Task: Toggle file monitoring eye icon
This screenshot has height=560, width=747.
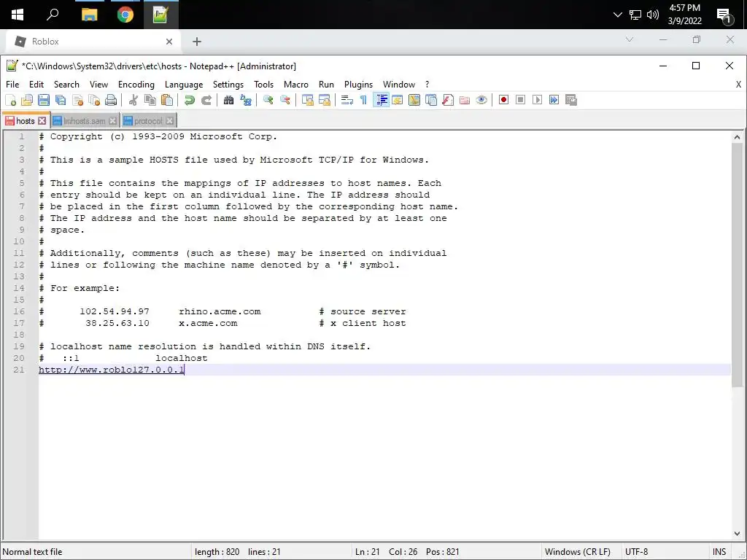Action: (481, 100)
